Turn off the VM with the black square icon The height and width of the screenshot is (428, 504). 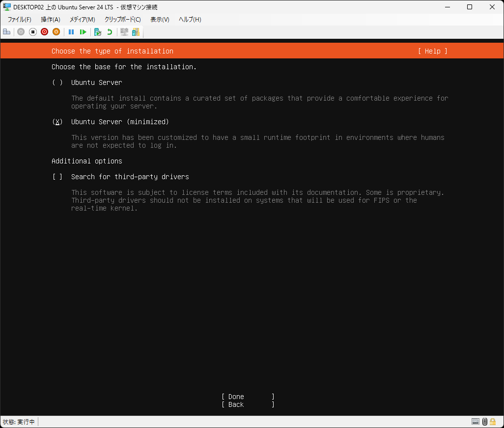(x=33, y=32)
